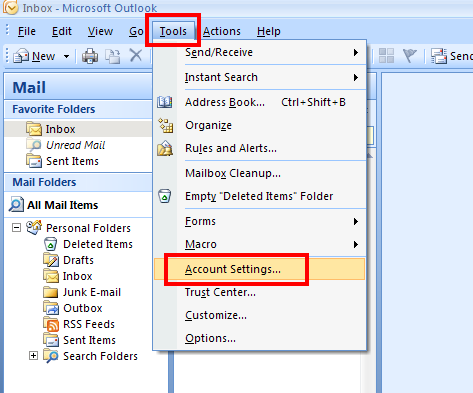Click the RSS Feeds icon
The image size is (473, 393).
[51, 324]
